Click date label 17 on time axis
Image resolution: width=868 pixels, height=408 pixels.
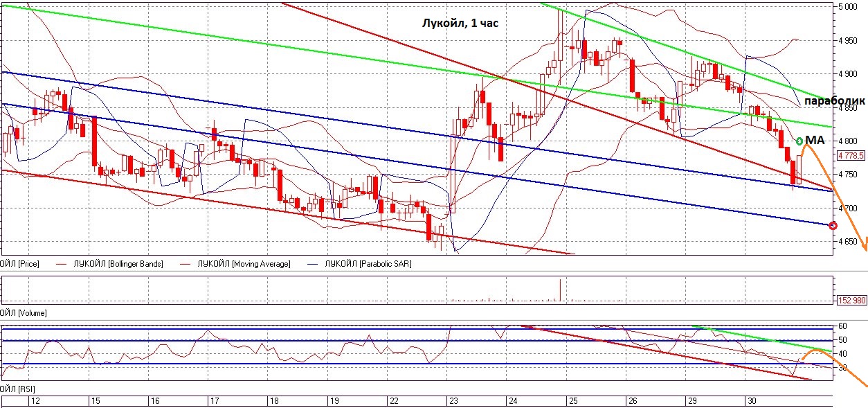215,401
